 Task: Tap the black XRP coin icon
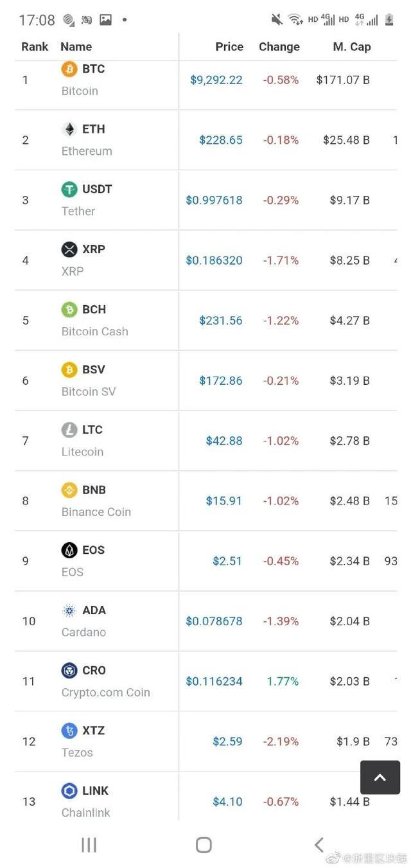69,249
